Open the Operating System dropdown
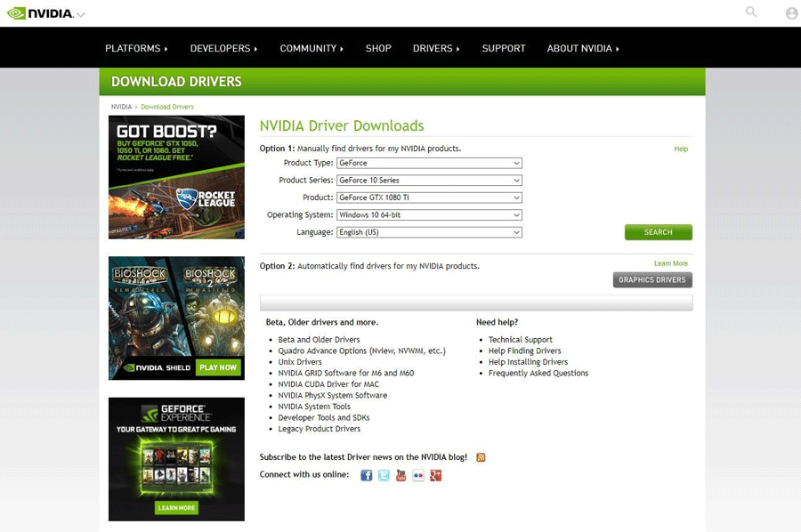801x532 pixels. [x=429, y=215]
